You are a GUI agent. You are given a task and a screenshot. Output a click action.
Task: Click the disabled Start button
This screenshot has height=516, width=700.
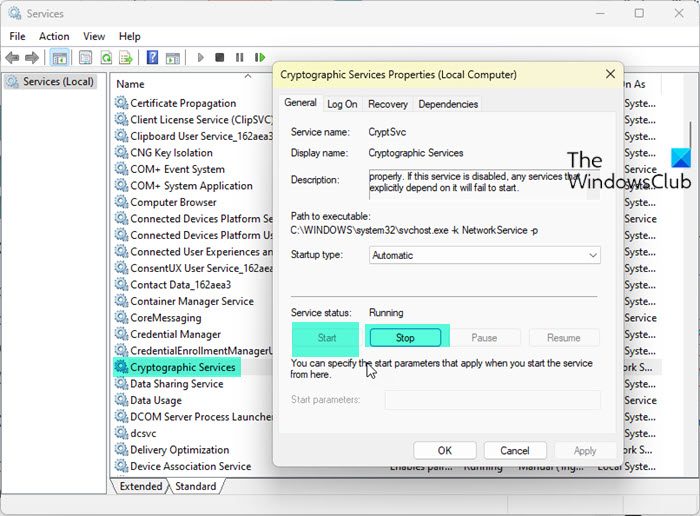(x=326, y=338)
